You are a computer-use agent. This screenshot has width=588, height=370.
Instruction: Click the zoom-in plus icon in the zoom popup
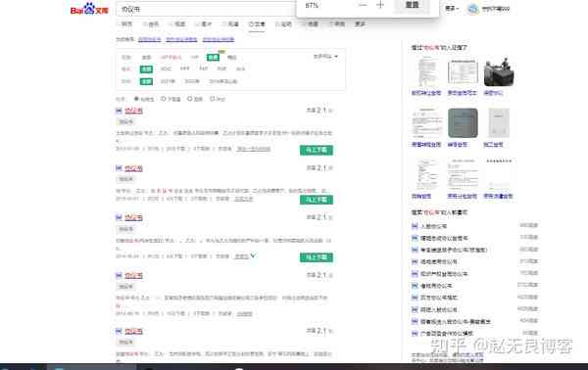(x=380, y=5)
